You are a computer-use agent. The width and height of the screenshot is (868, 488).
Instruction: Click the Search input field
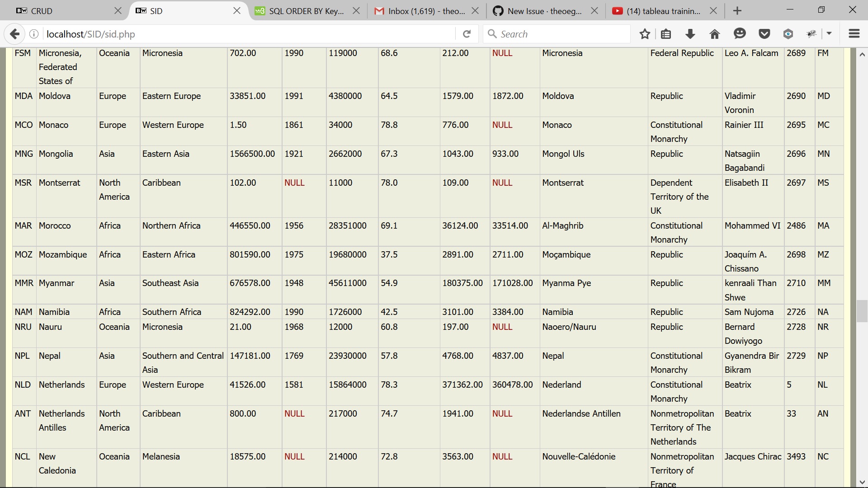point(561,34)
